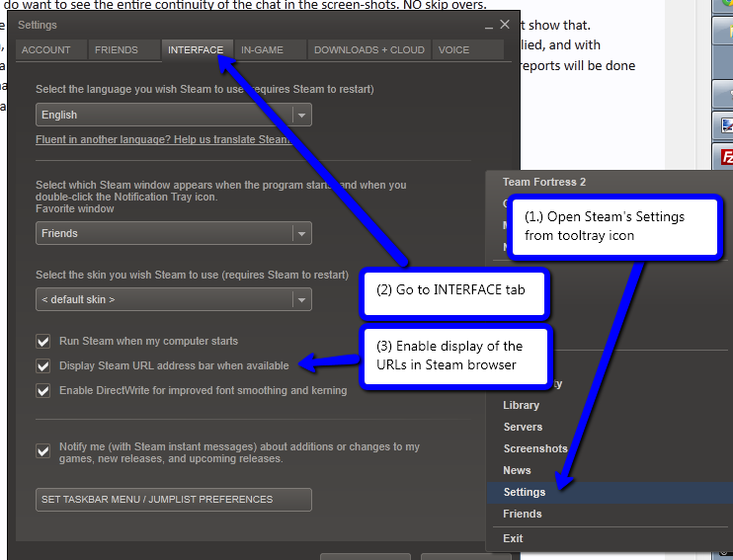Toggle Enable DirectWrite font smoothing checkbox
Image resolution: width=733 pixels, height=560 pixels.
43,391
